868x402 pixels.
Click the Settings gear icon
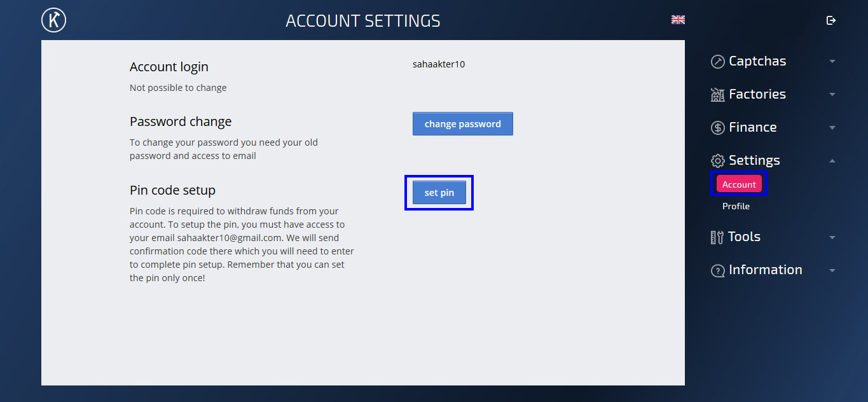[717, 161]
